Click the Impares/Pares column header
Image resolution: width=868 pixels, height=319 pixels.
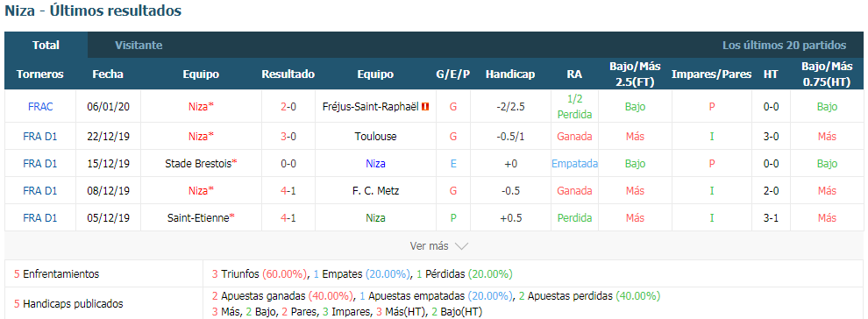tap(711, 74)
